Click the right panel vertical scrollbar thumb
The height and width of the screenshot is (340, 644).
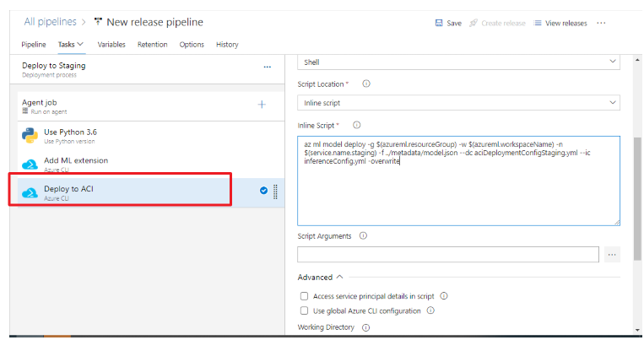(x=637, y=199)
